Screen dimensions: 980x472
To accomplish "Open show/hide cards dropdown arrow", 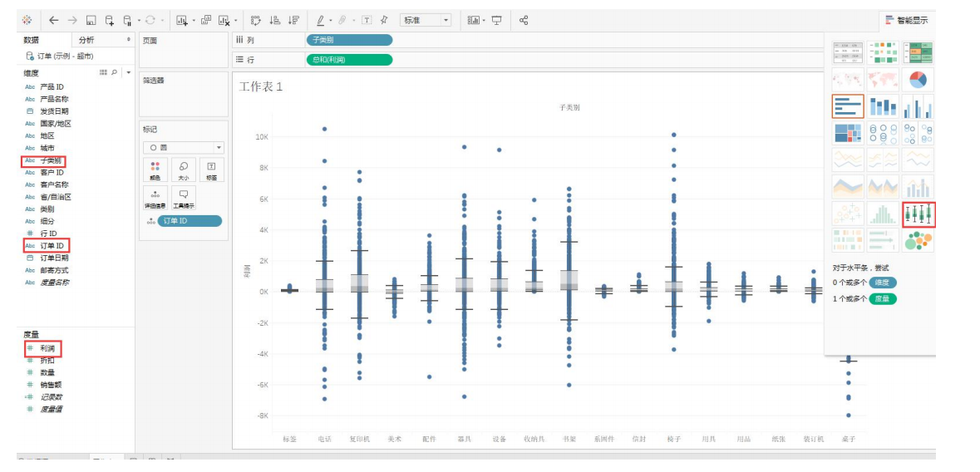I will [485, 20].
